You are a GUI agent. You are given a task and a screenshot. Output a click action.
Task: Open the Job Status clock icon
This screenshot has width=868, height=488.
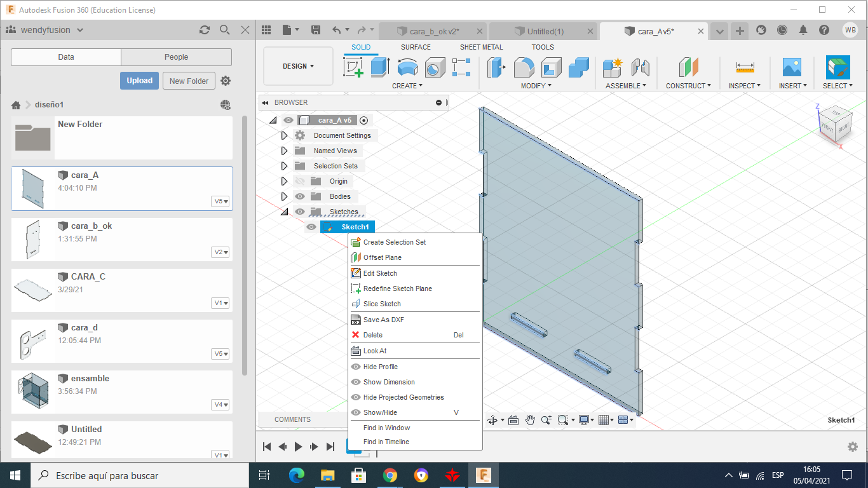pos(782,30)
